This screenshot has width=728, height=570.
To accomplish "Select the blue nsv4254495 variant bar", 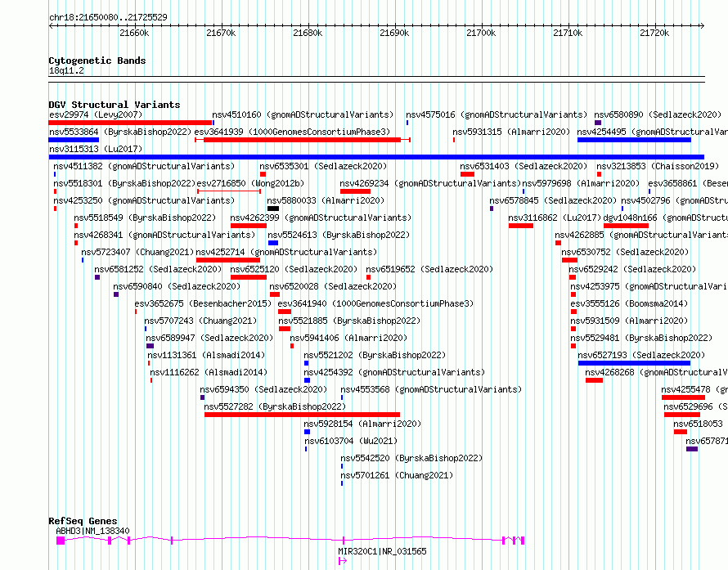I will [x=634, y=140].
